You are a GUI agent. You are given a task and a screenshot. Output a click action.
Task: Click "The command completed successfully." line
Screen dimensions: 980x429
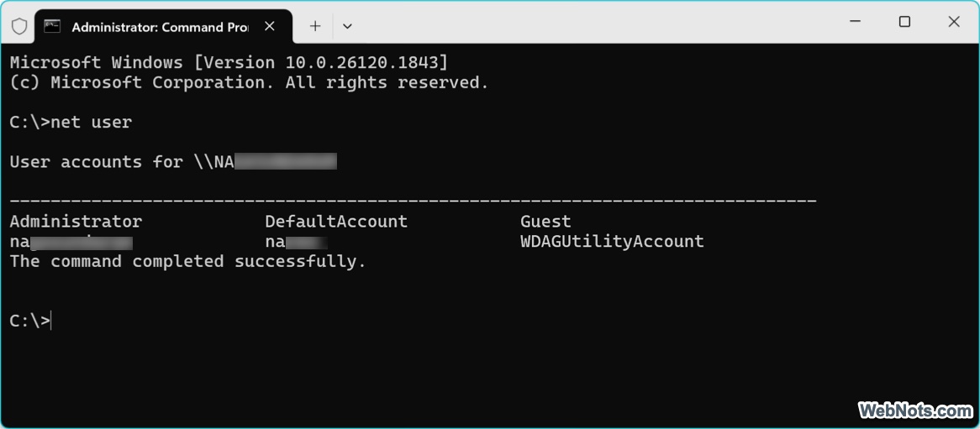point(187,261)
